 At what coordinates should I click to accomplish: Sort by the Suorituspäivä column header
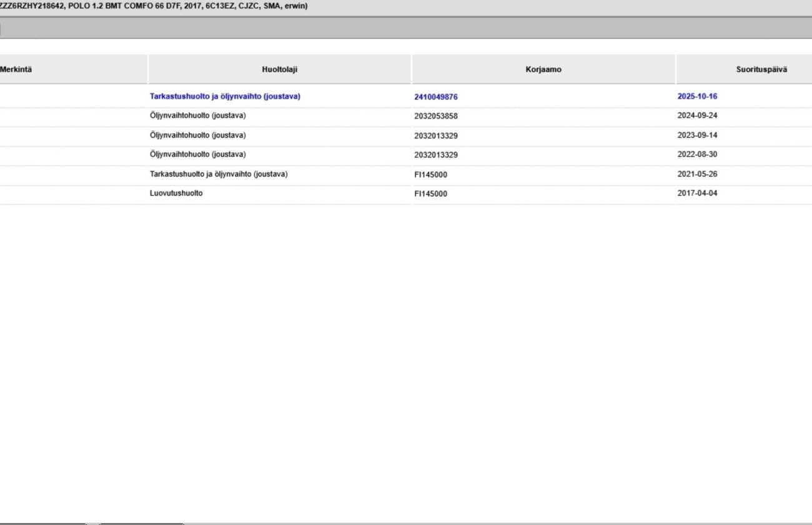pos(761,69)
